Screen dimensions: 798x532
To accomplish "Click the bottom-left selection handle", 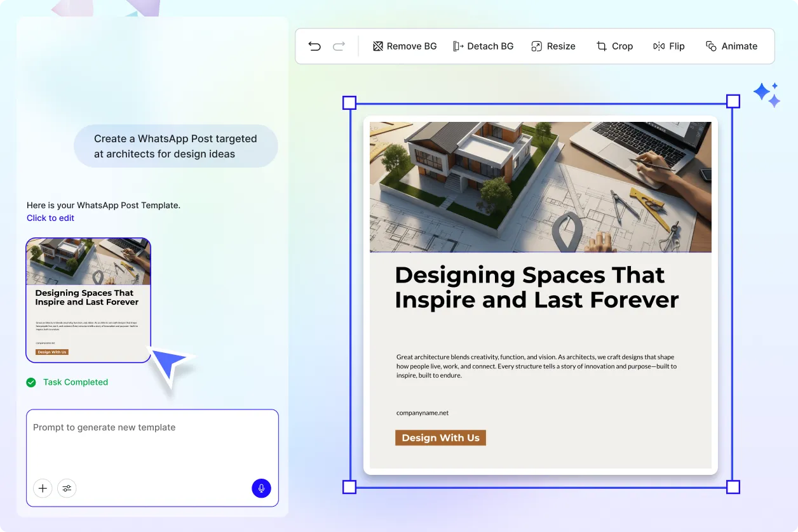I will point(349,487).
